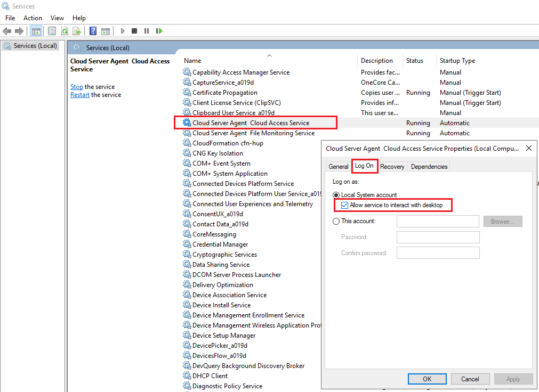
Task: Click the gear icon next to Certificate Propagation
Action: click(187, 93)
